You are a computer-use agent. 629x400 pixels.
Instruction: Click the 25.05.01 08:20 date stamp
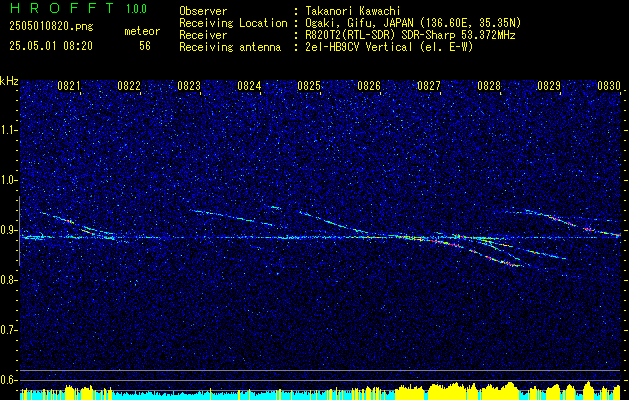point(51,46)
